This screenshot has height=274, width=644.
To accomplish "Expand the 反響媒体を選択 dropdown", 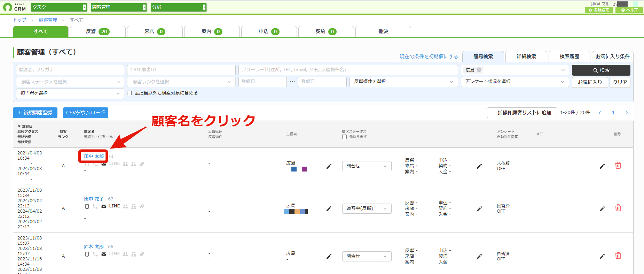I will [404, 82].
